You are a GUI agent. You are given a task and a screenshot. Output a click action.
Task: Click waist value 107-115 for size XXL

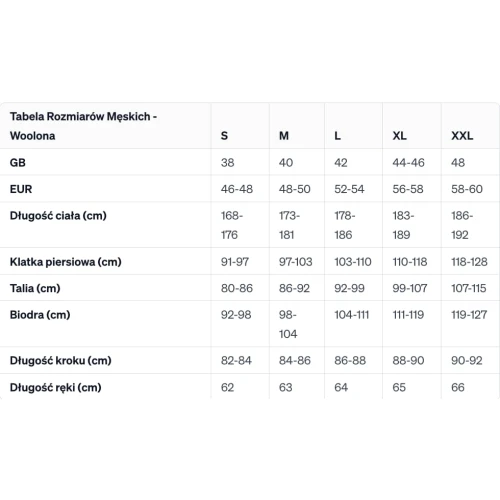pos(469,288)
